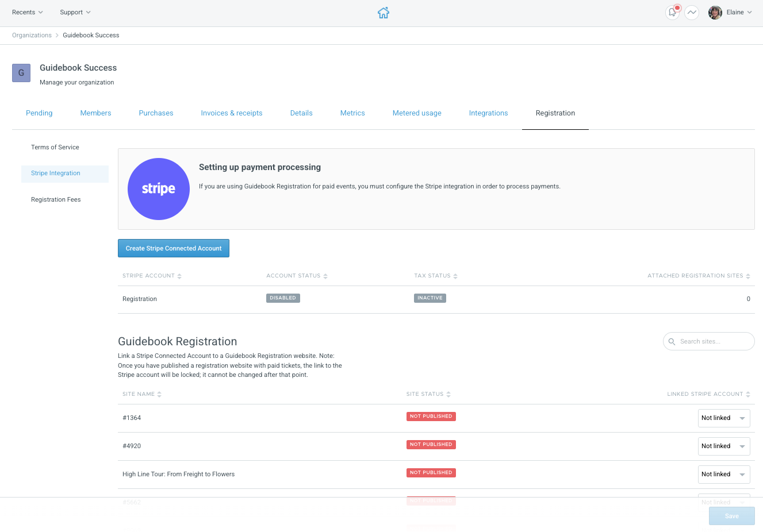
Task: Select the Registration tab
Action: coord(555,113)
